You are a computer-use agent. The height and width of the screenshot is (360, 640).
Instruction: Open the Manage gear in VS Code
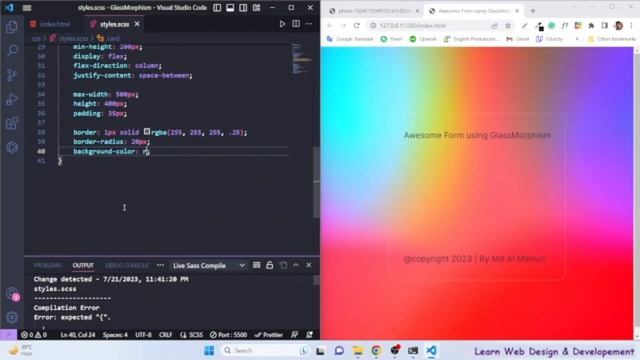click(12, 317)
